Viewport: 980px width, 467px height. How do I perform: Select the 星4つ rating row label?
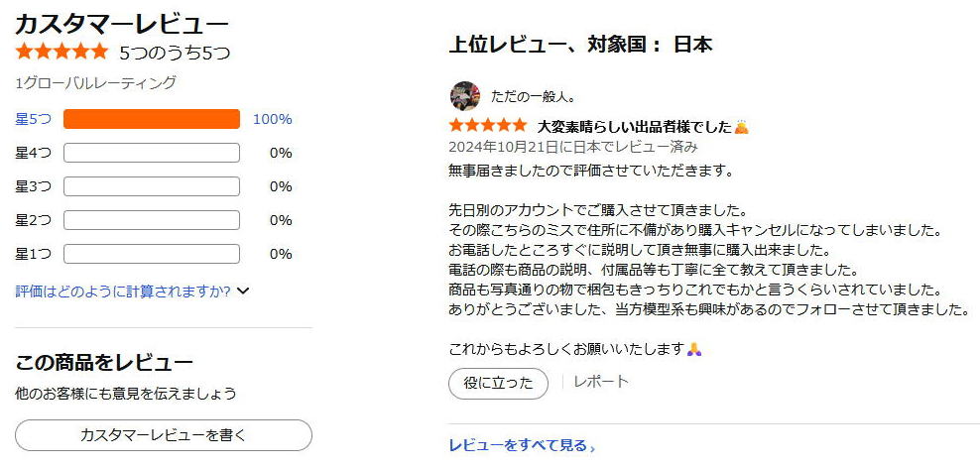pyautogui.click(x=33, y=153)
